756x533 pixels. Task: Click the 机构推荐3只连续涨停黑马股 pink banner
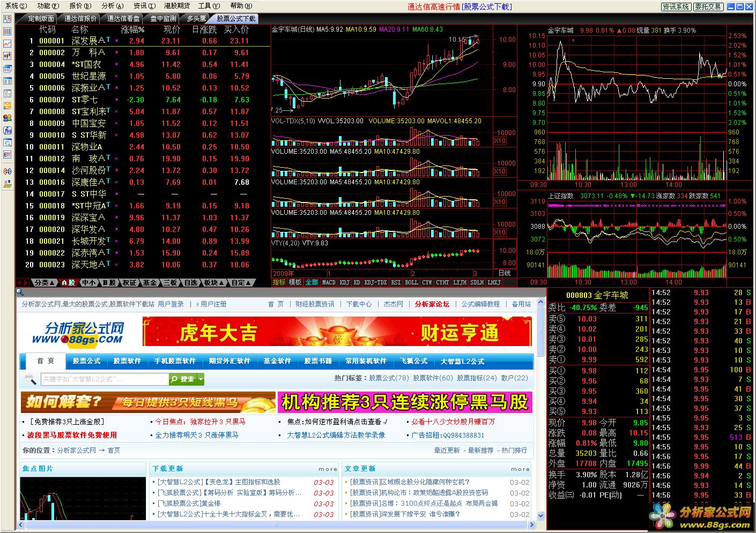(405, 402)
